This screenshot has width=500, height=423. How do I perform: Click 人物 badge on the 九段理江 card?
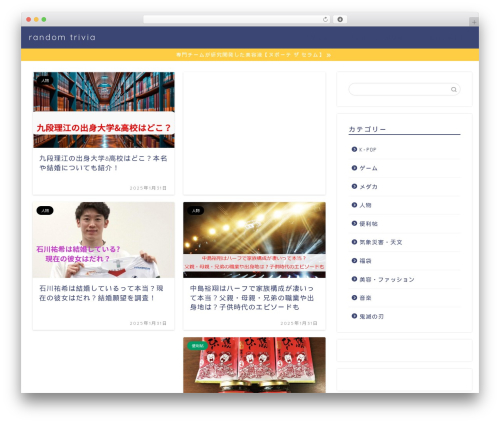click(x=45, y=81)
